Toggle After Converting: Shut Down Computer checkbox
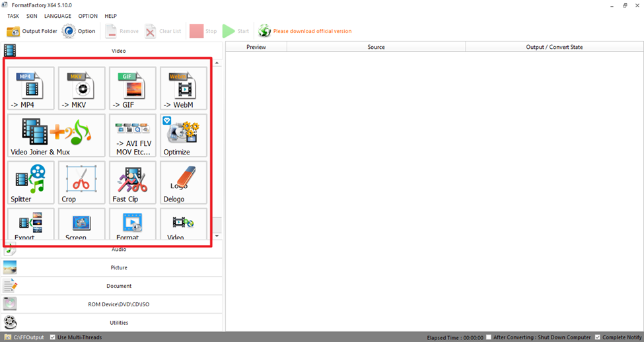 pos(489,337)
